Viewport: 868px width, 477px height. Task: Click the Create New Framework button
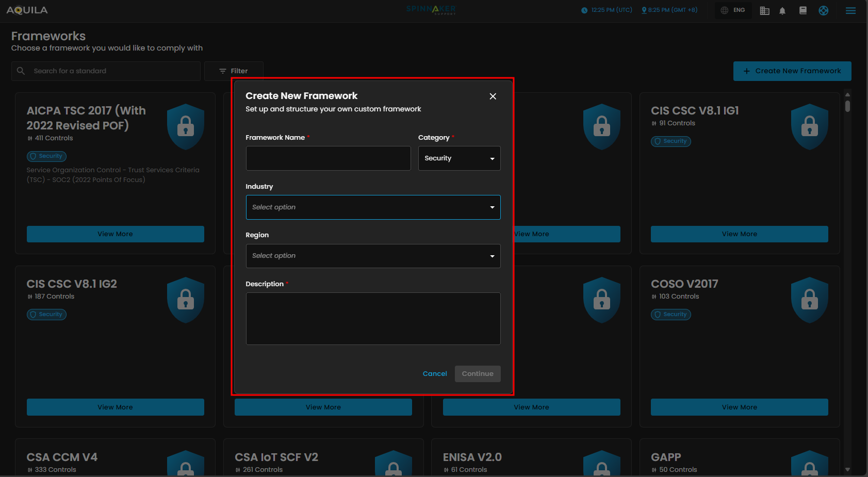pyautogui.click(x=792, y=71)
